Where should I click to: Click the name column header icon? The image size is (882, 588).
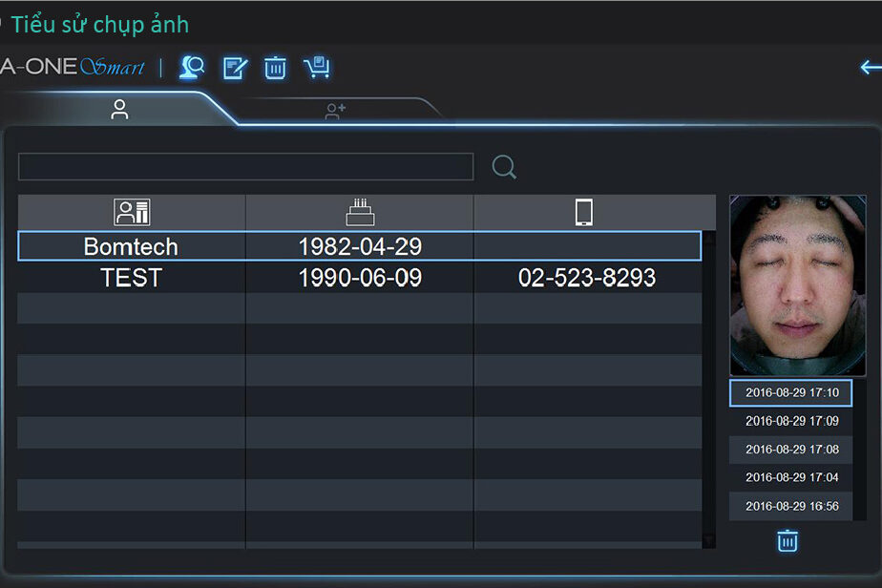coord(132,212)
